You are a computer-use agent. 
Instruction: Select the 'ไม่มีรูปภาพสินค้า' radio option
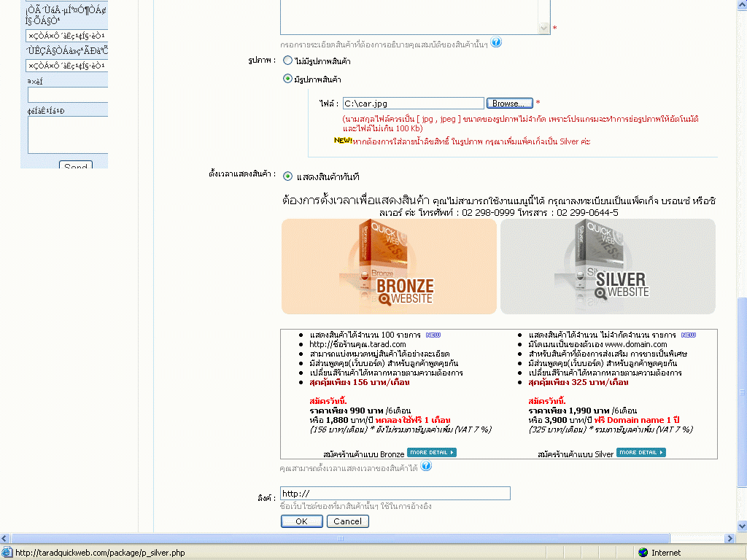pos(287,61)
